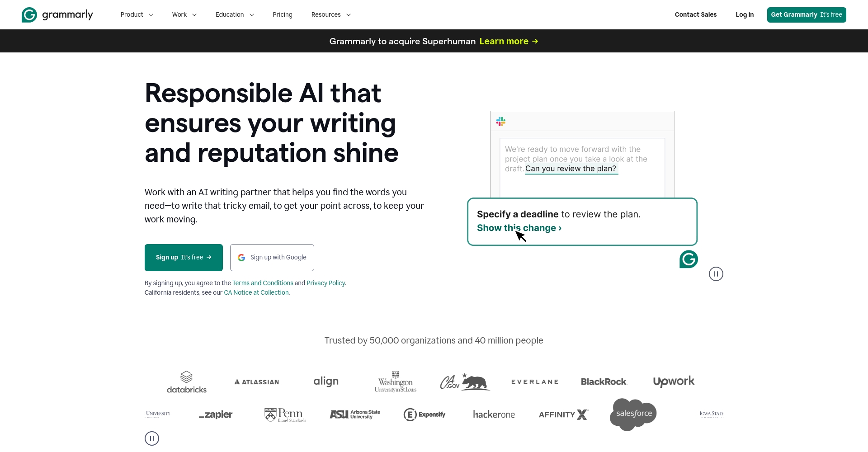Click the Iowa State logo
This screenshot has width=868, height=452.
tap(712, 414)
